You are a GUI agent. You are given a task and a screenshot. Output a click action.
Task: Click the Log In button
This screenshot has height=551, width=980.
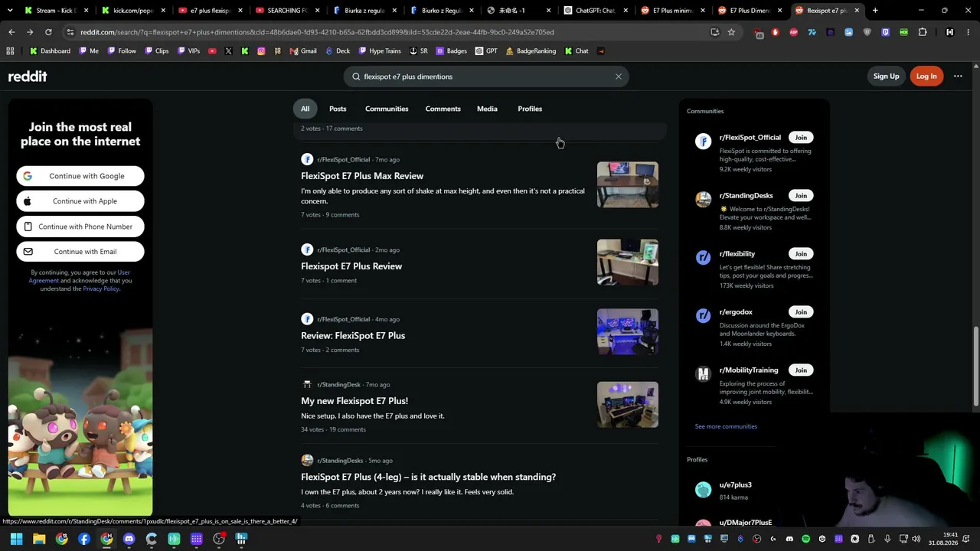point(926,77)
